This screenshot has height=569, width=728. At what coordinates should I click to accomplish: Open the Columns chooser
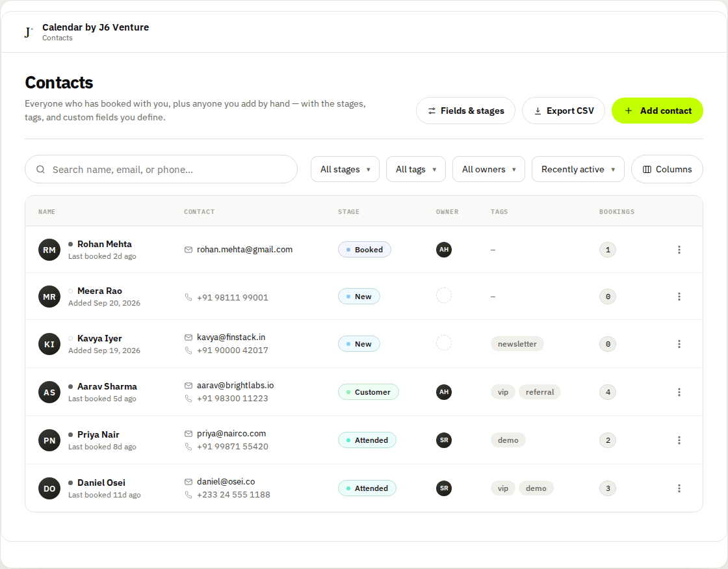coord(667,169)
